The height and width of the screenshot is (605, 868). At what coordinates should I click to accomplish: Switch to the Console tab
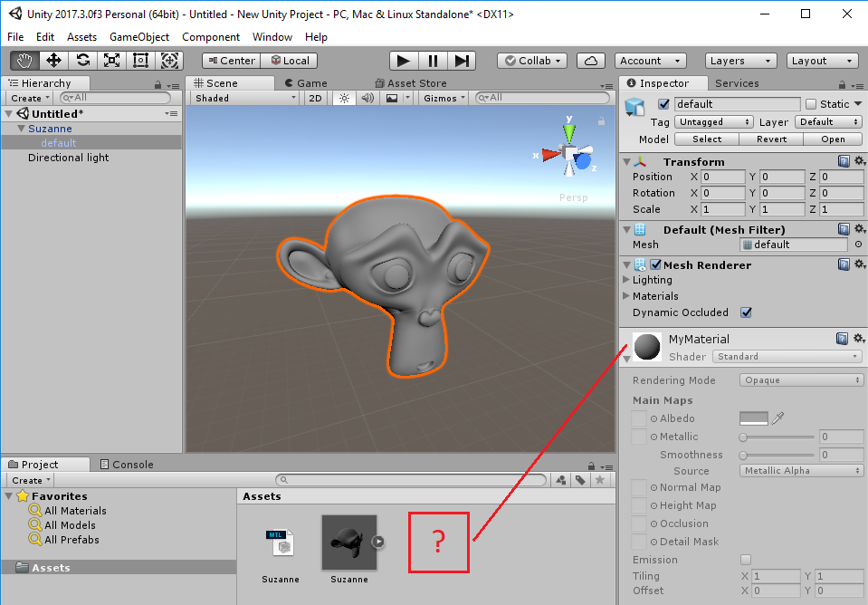click(127, 465)
